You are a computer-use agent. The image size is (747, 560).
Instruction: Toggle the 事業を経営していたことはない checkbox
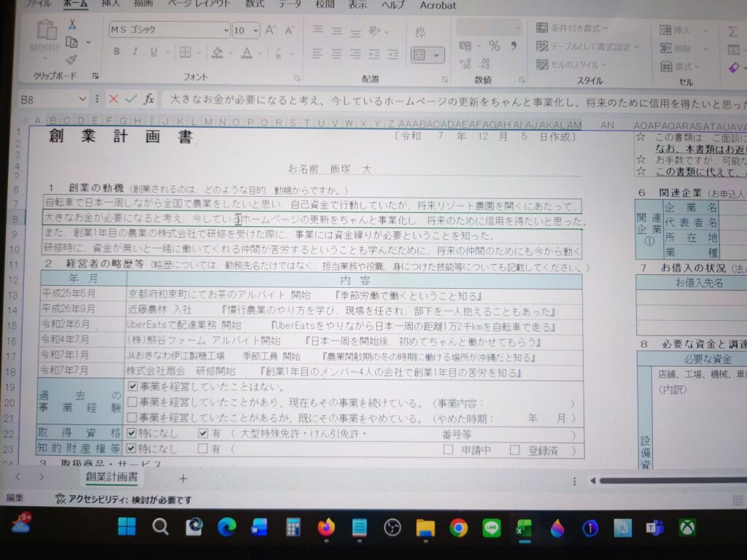133,386
